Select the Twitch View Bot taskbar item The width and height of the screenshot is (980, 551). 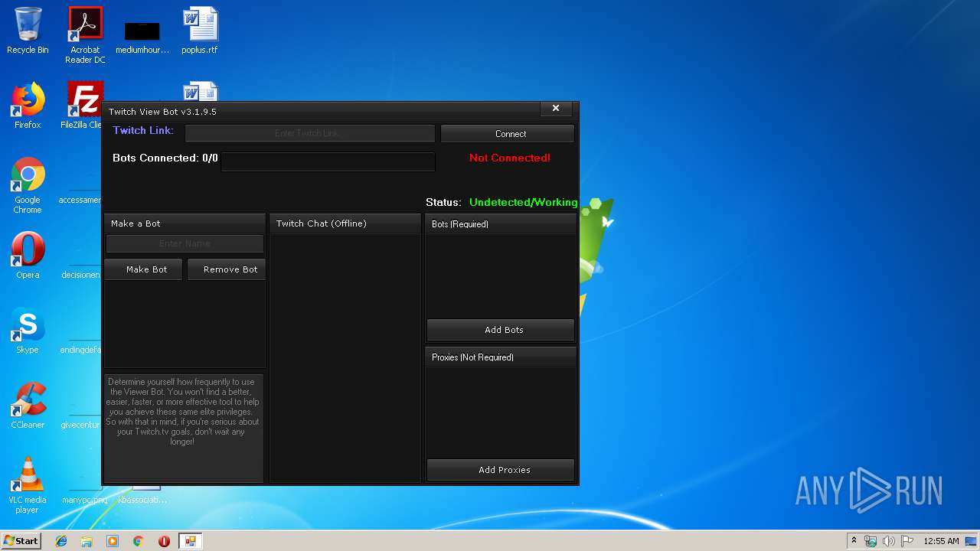coord(190,541)
